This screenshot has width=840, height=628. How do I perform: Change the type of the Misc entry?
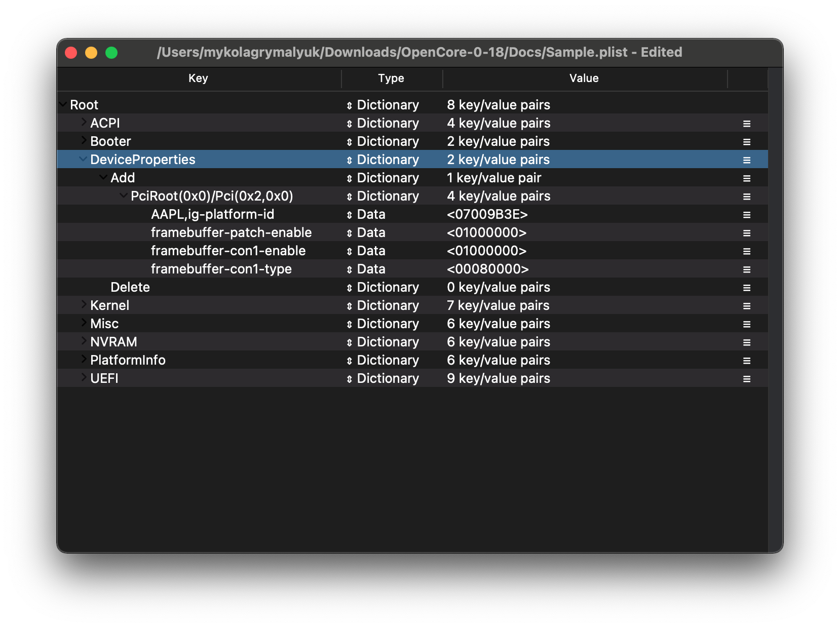[x=349, y=324]
